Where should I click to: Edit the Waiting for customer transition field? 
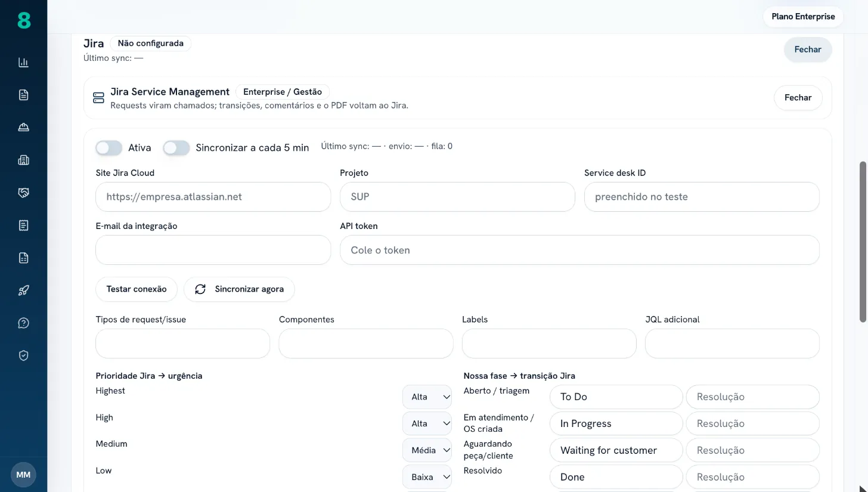pos(616,450)
